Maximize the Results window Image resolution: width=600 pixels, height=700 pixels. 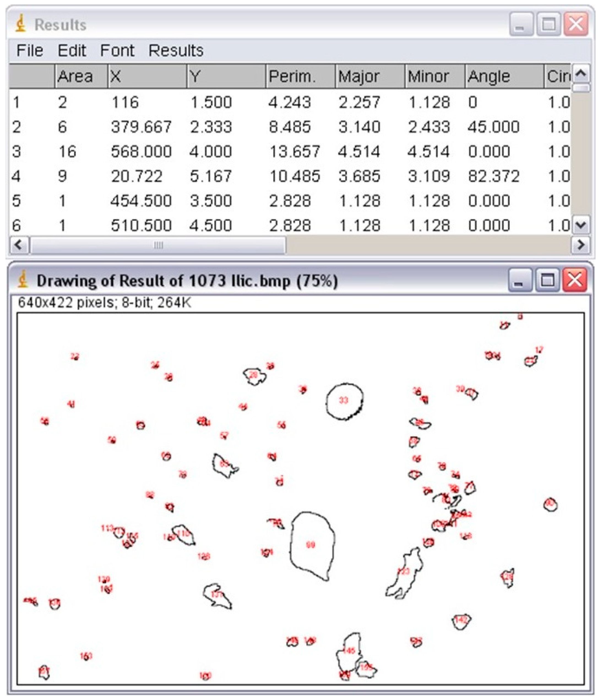point(548,24)
